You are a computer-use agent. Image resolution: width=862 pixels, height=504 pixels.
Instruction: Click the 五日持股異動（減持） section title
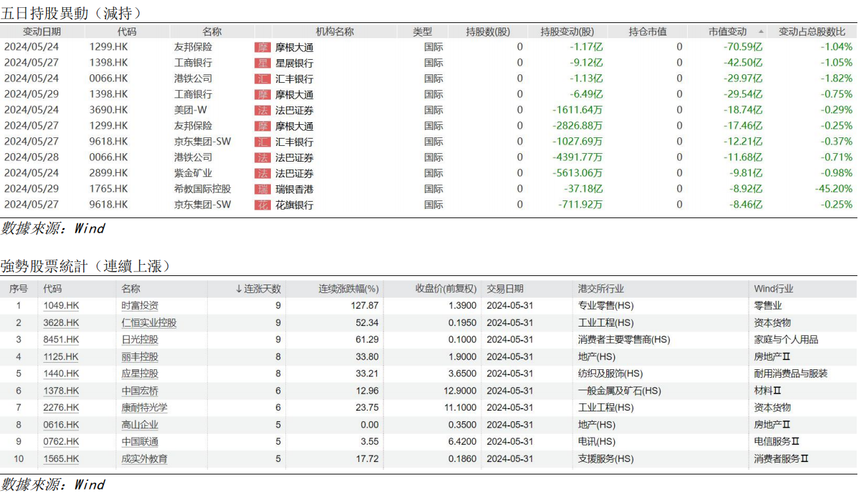point(71,12)
